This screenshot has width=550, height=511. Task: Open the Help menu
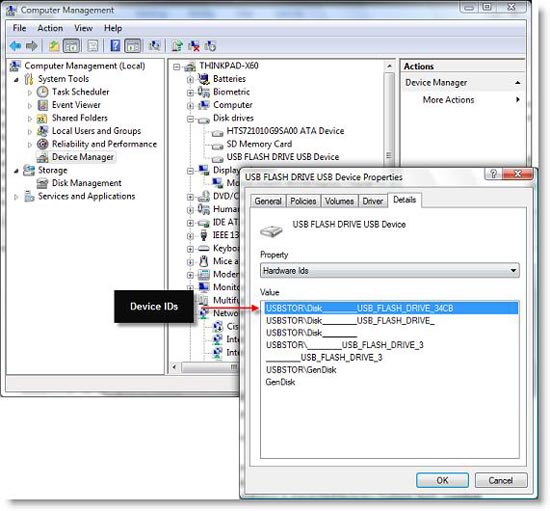tap(113, 28)
